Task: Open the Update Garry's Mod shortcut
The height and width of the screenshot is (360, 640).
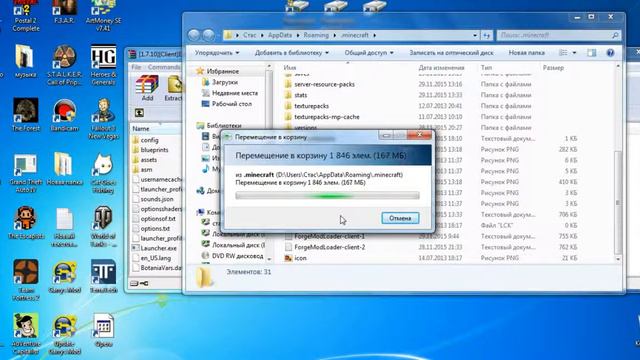Action: click(64, 334)
